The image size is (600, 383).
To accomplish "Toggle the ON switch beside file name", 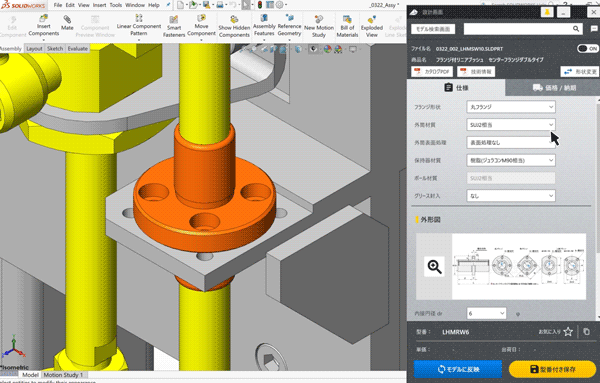I will pos(588,49).
